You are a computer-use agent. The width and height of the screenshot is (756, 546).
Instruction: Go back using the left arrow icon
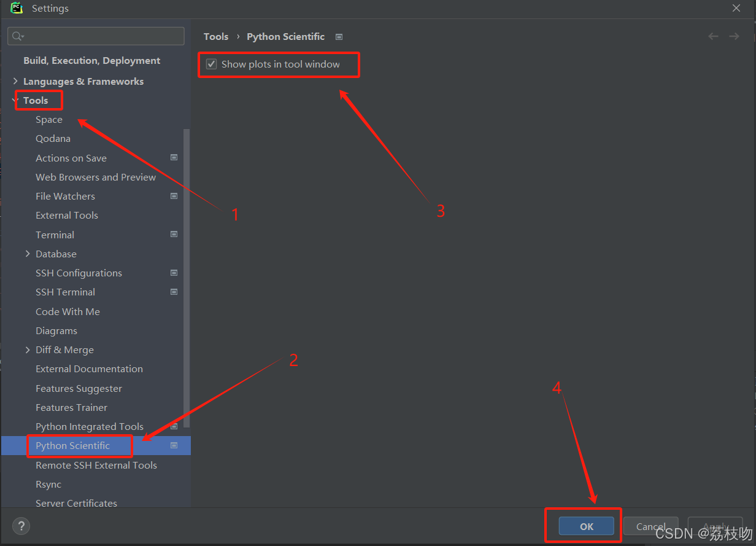coord(713,36)
